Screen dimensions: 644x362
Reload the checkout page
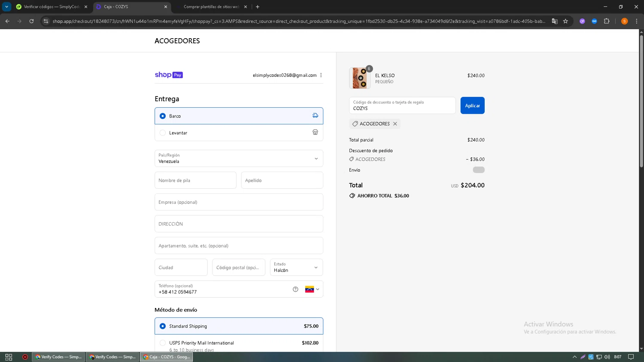tap(31, 21)
